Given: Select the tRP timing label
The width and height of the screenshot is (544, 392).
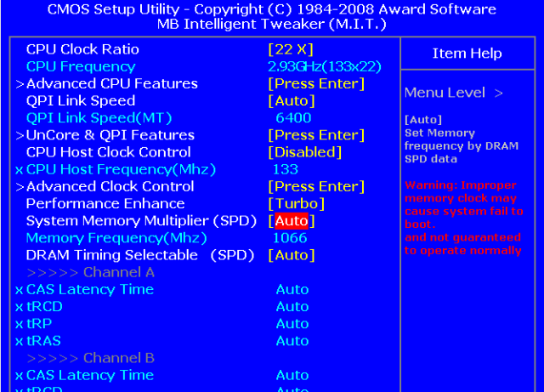Looking at the screenshot, I should (x=39, y=324).
